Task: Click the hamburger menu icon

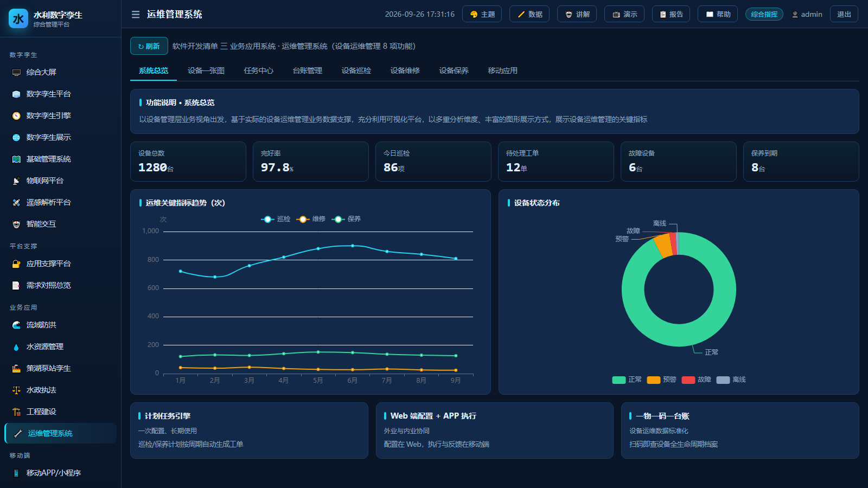Action: pyautogui.click(x=136, y=15)
